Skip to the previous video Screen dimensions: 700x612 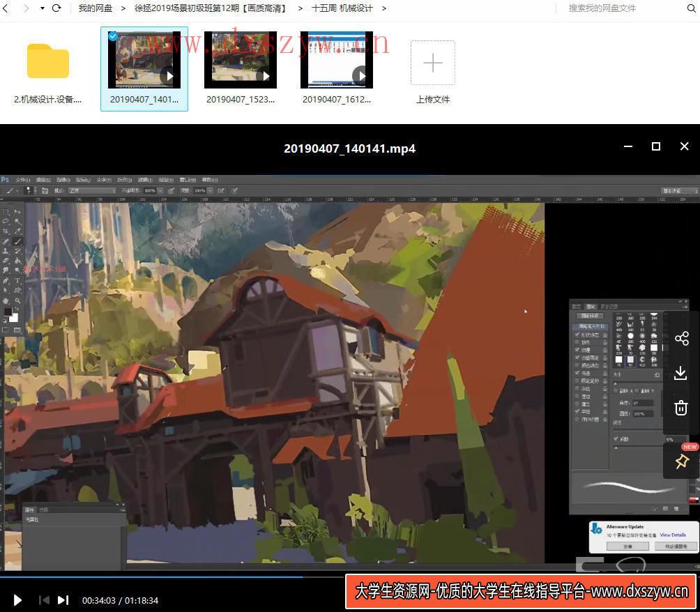[44, 600]
